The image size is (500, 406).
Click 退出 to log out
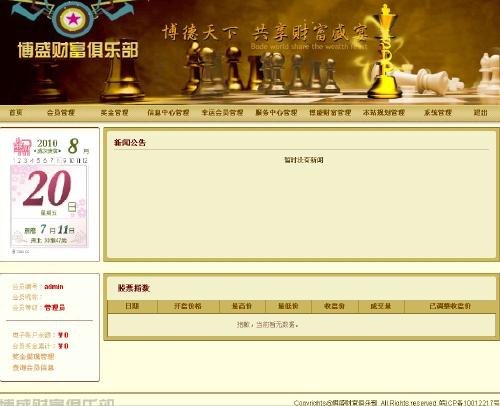click(x=480, y=112)
